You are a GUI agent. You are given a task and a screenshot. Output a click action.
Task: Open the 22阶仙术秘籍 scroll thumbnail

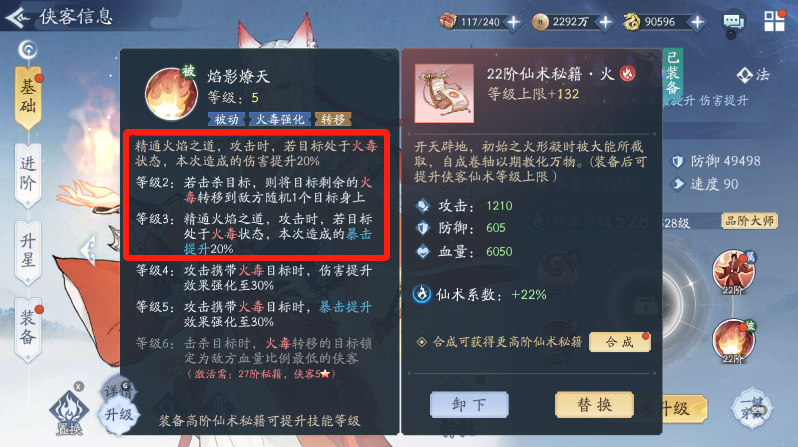[x=444, y=93]
